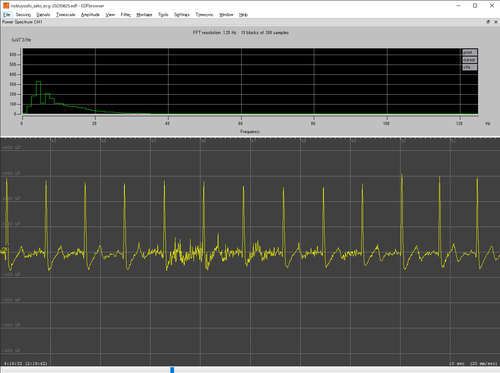Open the ctls button on spectrum plot
The width and height of the screenshot is (500, 373).
(x=470, y=67)
